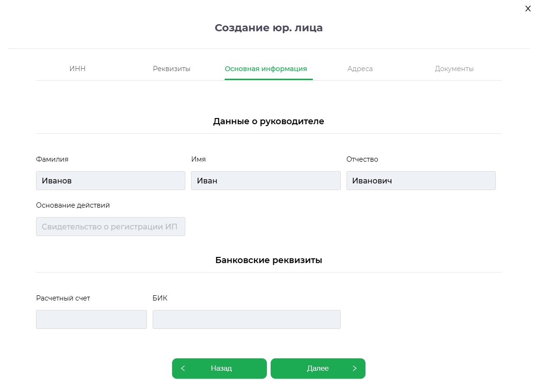The image size is (538, 392).
Task: Switch to the Реквизиты tab
Action: tap(172, 69)
